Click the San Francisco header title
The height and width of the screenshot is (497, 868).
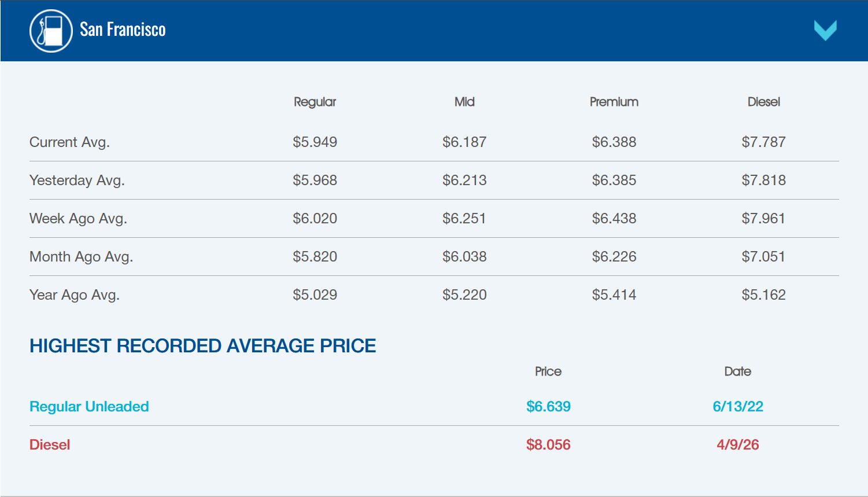123,30
